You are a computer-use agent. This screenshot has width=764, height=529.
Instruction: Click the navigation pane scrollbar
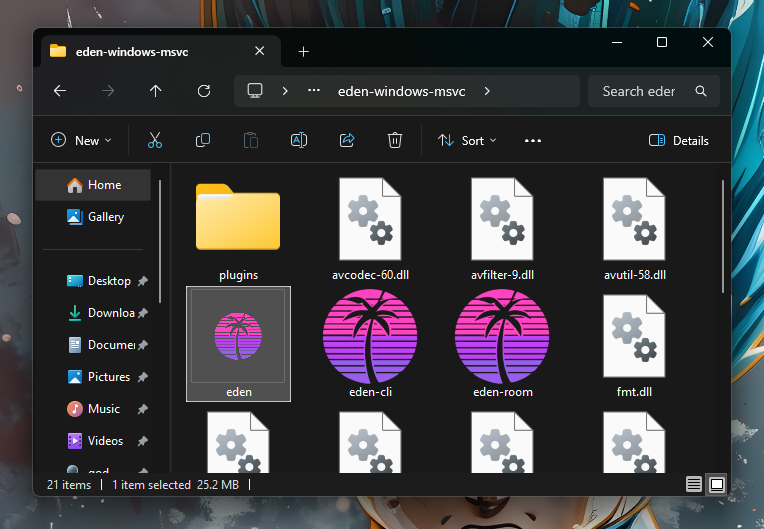[159, 241]
